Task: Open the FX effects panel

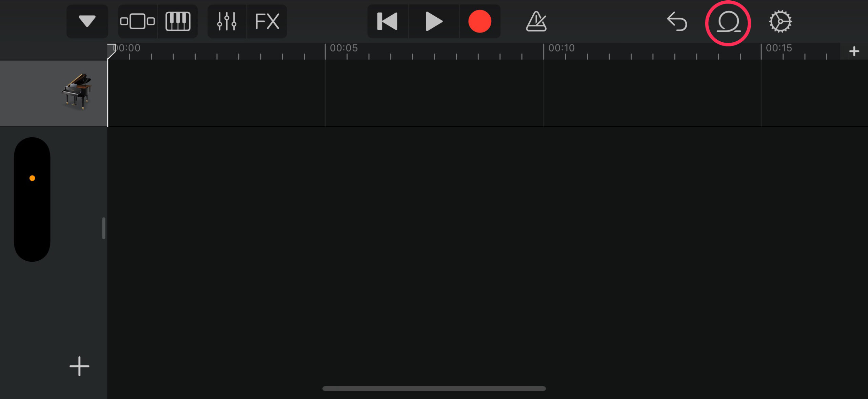Action: [x=267, y=21]
